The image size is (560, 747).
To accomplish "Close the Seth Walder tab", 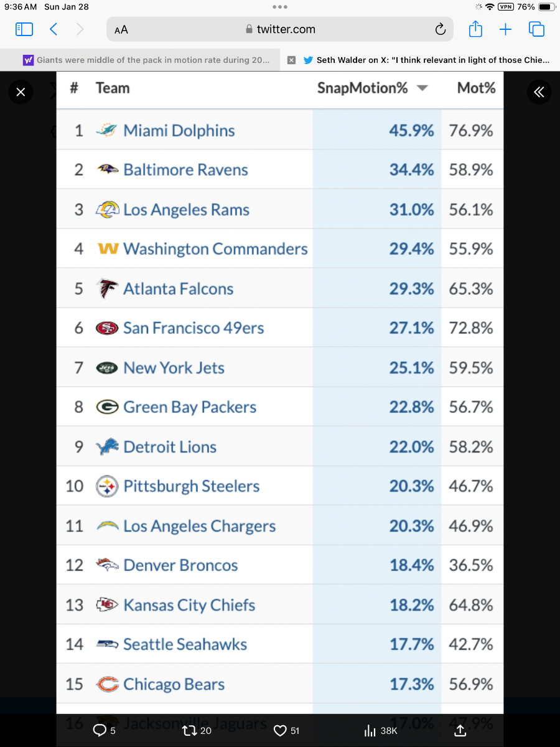I will click(x=291, y=60).
